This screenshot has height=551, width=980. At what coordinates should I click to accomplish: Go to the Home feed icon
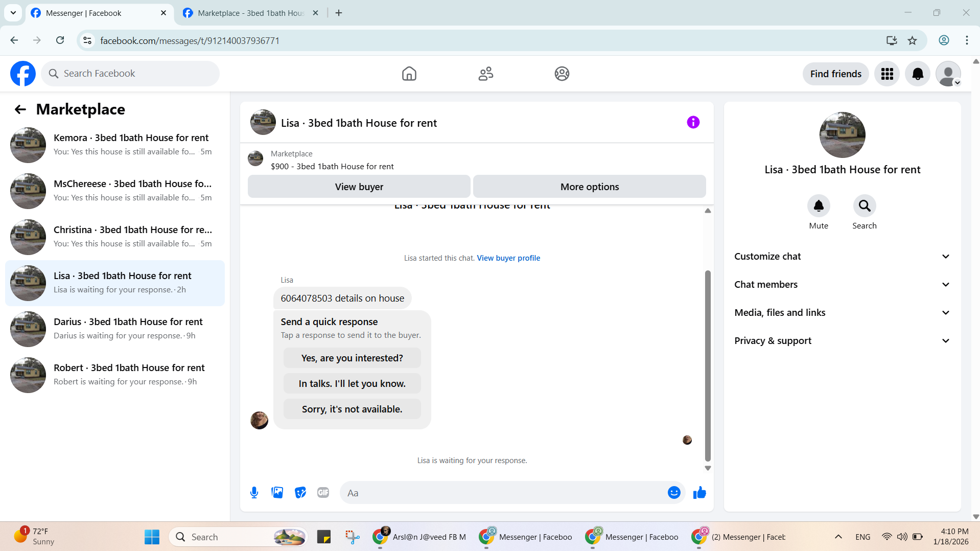pyautogui.click(x=409, y=74)
